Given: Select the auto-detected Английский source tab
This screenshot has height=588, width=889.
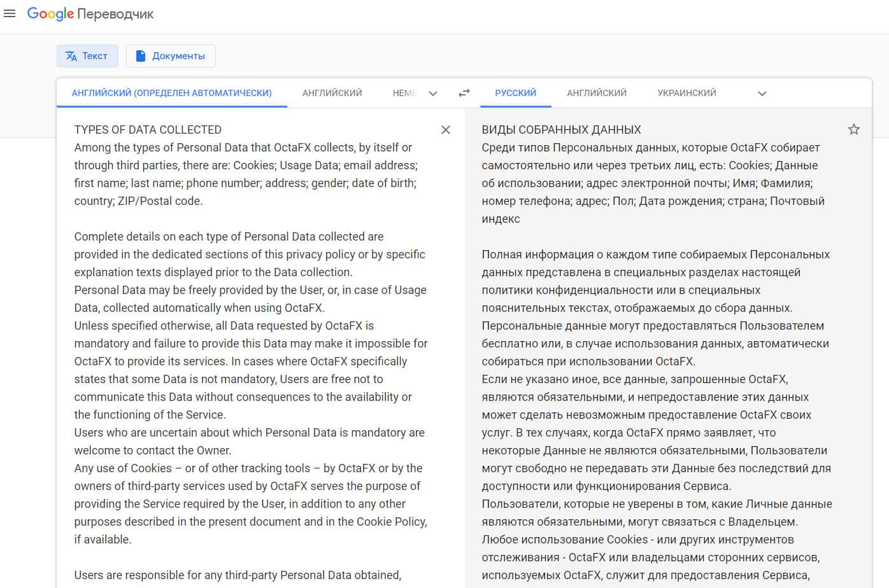Looking at the screenshot, I should pos(172,93).
